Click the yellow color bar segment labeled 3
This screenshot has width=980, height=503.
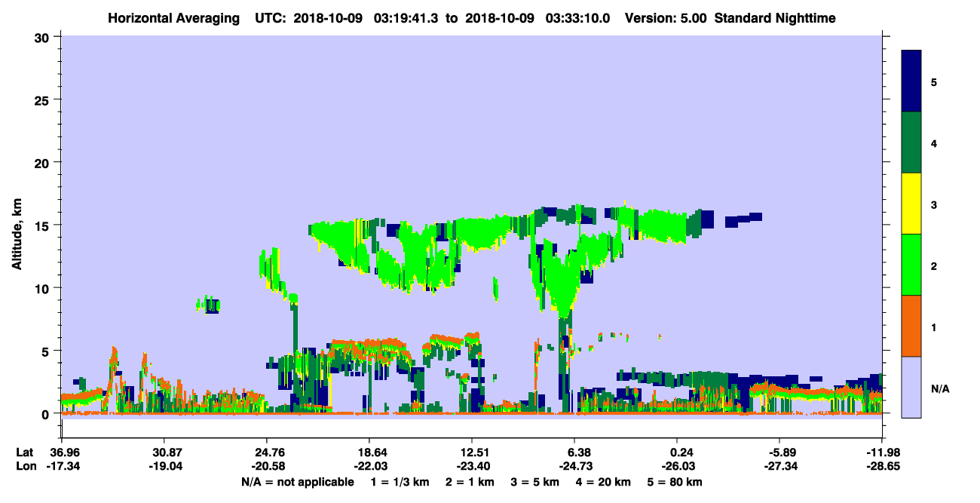click(911, 204)
